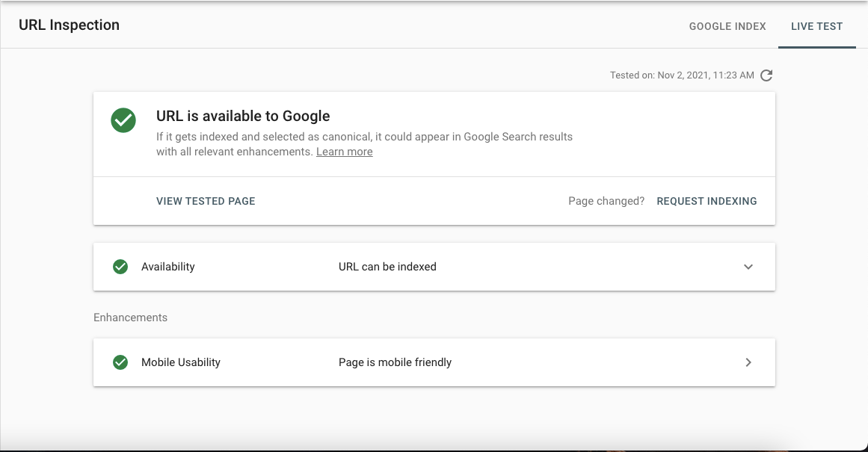
Task: Switch to the Google Index tab
Action: [x=727, y=26]
